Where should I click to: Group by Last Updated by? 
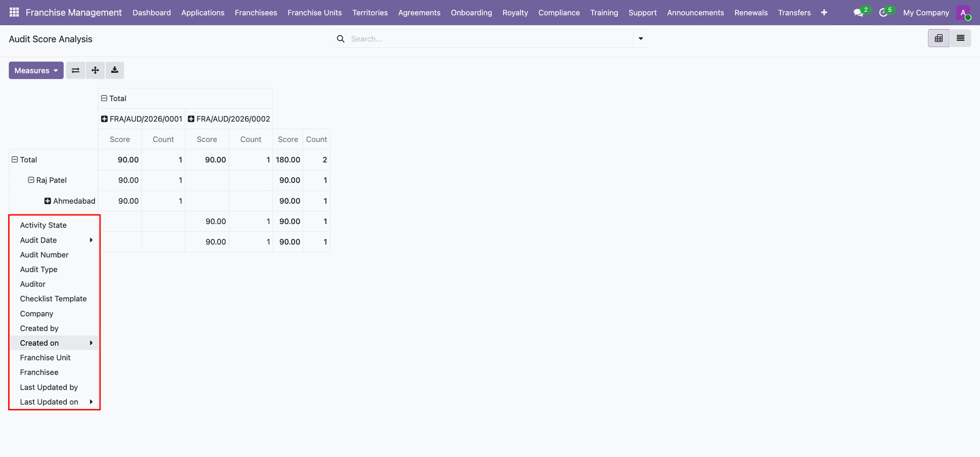[x=54, y=387]
